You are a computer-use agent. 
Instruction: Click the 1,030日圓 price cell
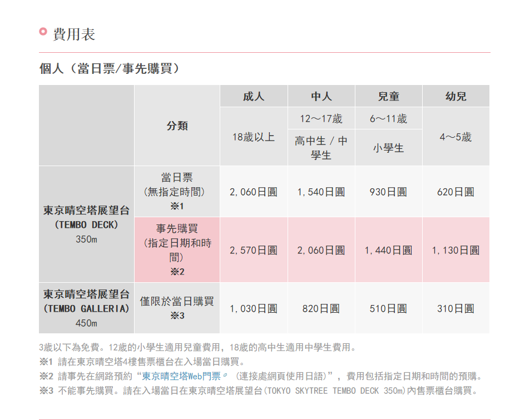click(254, 308)
